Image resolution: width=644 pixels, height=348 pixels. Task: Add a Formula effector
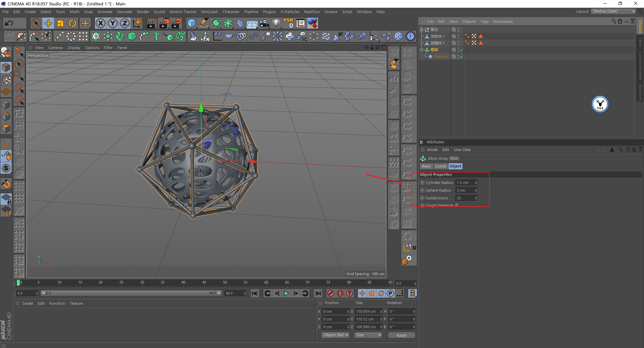(205, 36)
